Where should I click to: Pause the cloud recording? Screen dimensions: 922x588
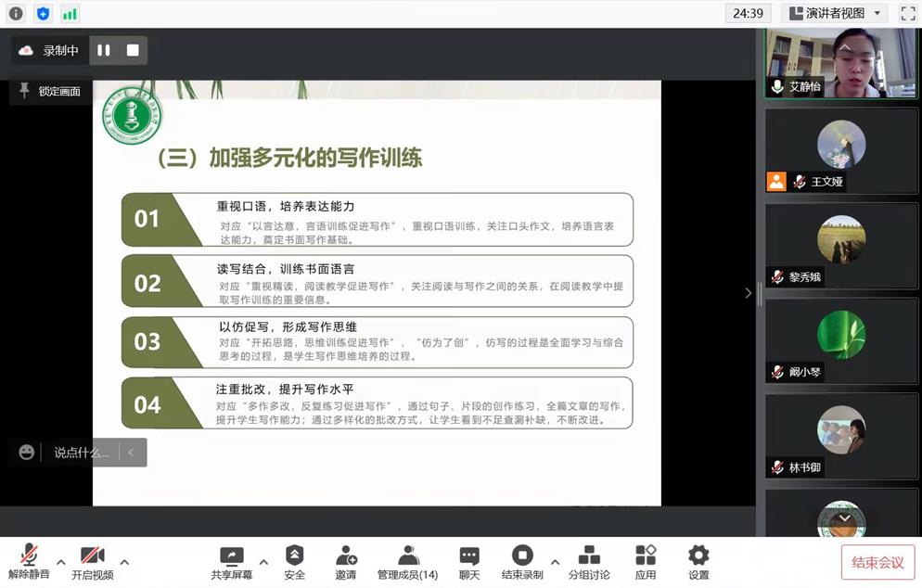click(104, 50)
